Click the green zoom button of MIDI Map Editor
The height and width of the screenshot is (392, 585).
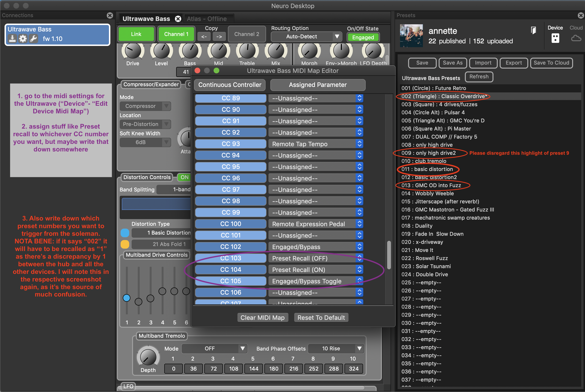(x=216, y=71)
